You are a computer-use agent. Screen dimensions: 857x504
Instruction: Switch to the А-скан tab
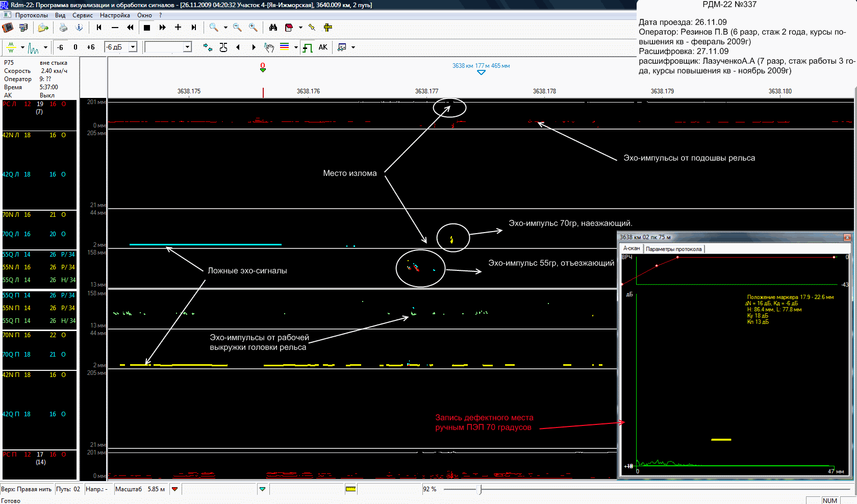pos(632,248)
